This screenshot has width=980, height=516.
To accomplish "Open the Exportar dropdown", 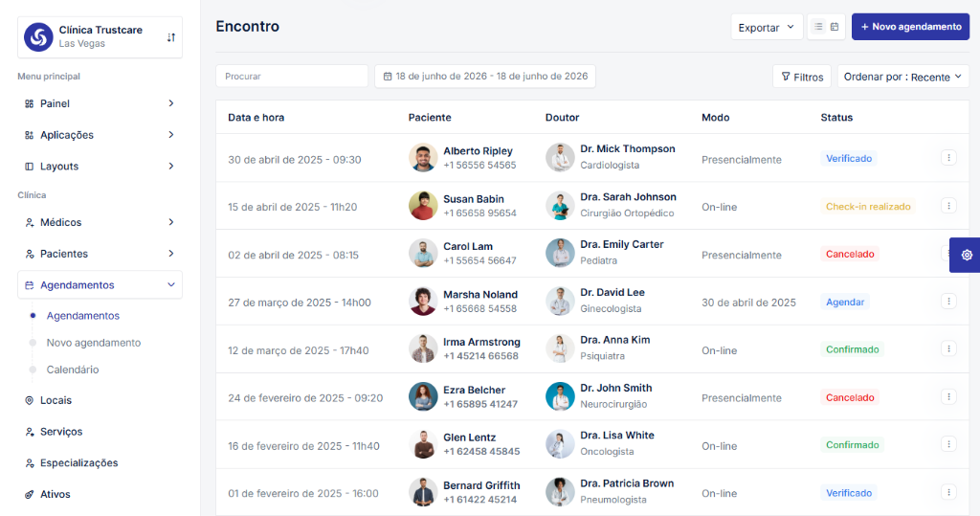I will (x=767, y=27).
